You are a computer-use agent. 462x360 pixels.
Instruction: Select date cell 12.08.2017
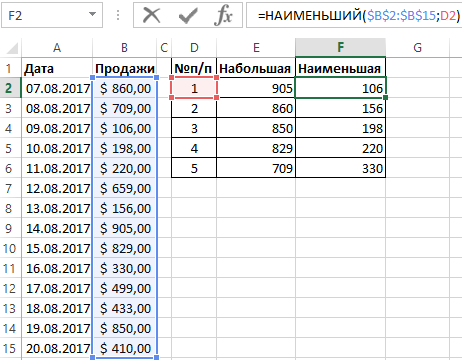pyautogui.click(x=57, y=188)
